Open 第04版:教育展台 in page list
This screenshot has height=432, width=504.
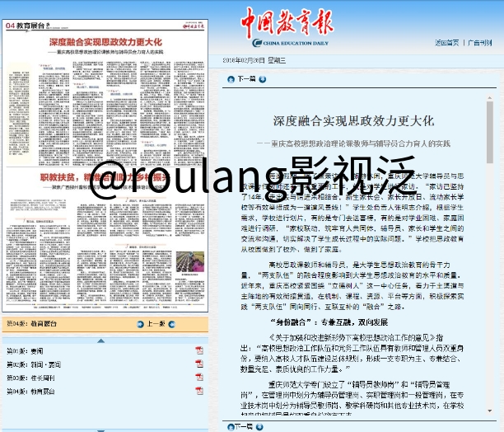[x=30, y=392]
